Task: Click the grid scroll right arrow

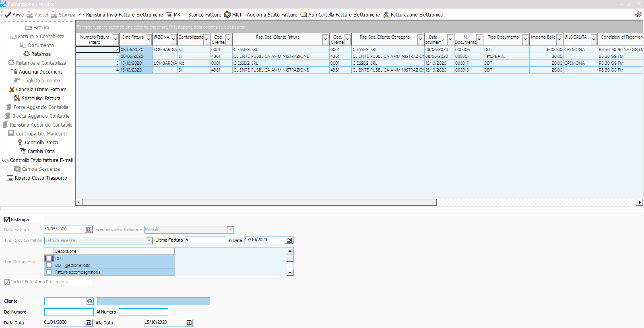Action: coord(640,202)
